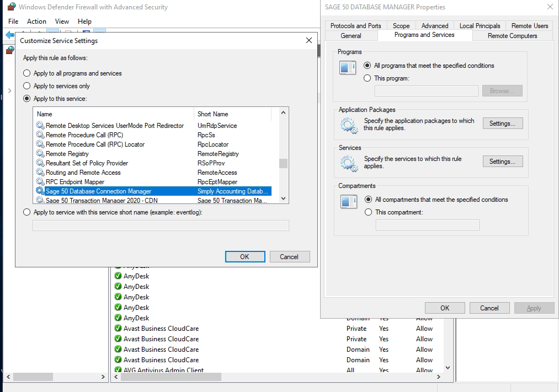559x392 pixels.
Task: Click the service list scrollbar thumb
Action: [x=284, y=163]
